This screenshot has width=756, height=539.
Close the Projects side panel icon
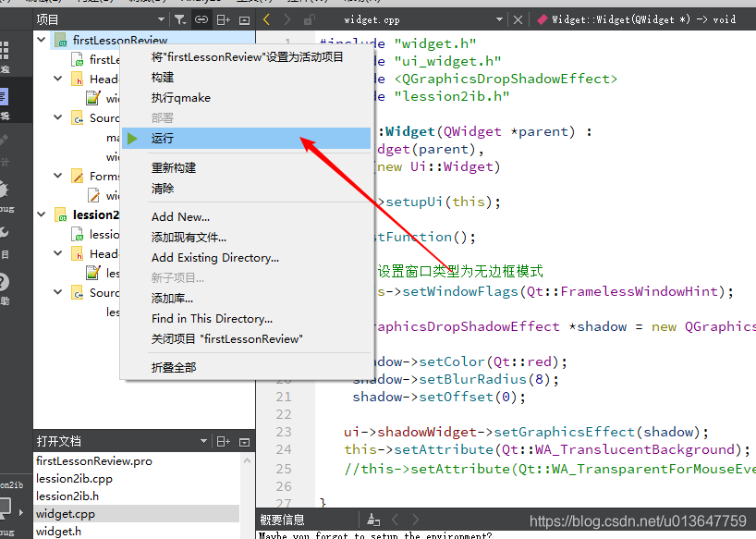point(244,20)
